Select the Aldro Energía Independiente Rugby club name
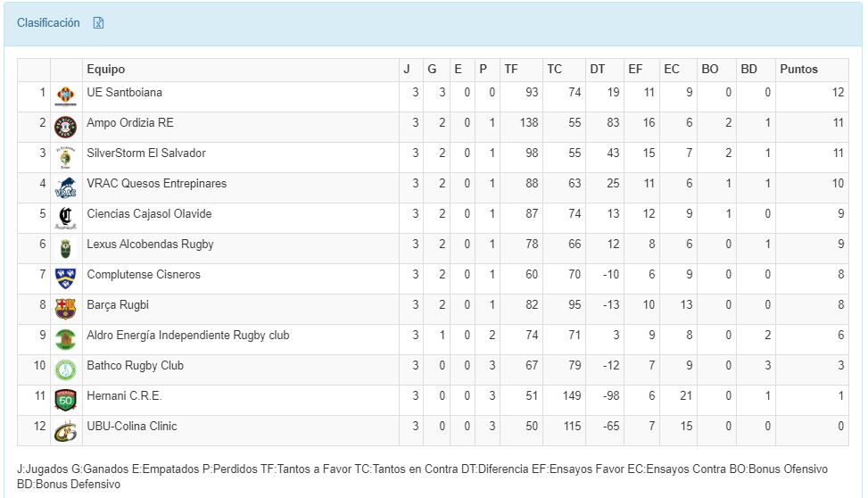Image resolution: width=868 pixels, height=498 pixels. (187, 336)
